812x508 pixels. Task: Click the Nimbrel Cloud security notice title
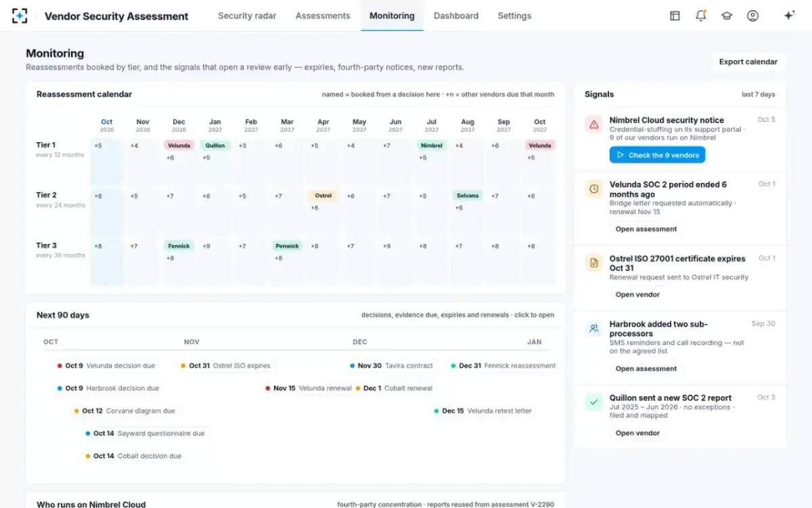coord(667,120)
